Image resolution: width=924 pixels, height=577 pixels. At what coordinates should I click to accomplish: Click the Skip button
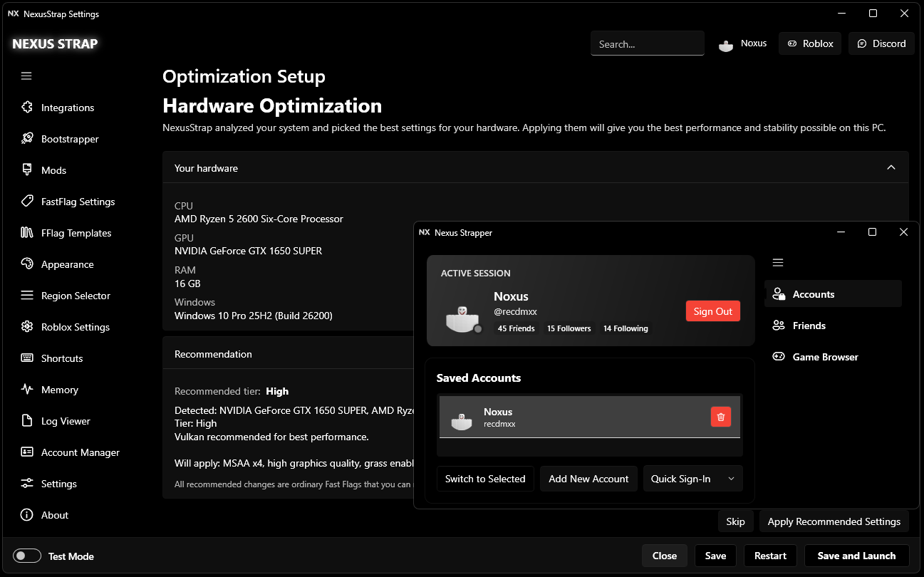click(x=735, y=521)
